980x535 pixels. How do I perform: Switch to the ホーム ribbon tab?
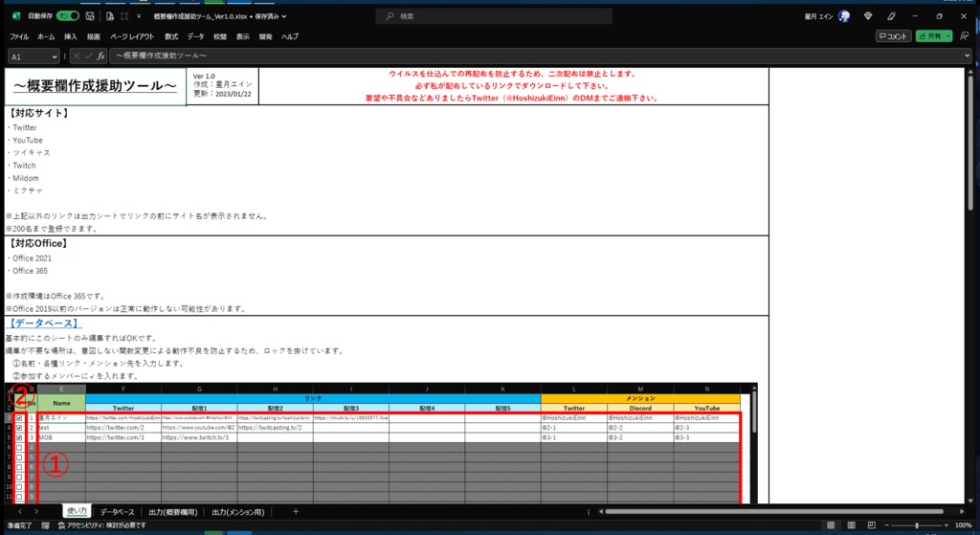[x=46, y=37]
